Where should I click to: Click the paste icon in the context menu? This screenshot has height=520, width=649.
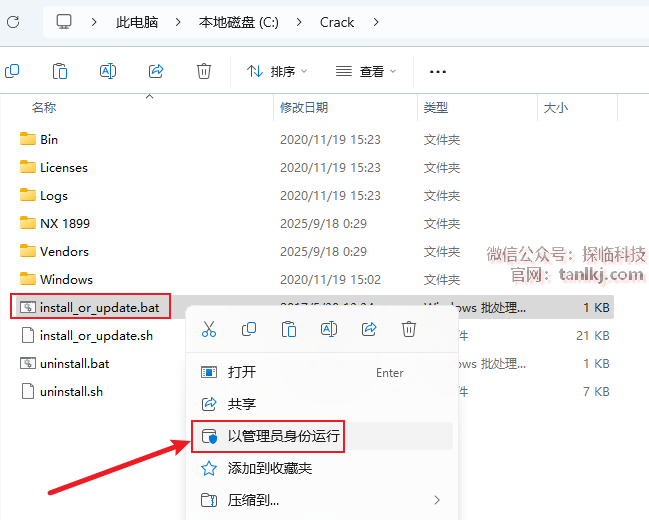[x=288, y=329]
